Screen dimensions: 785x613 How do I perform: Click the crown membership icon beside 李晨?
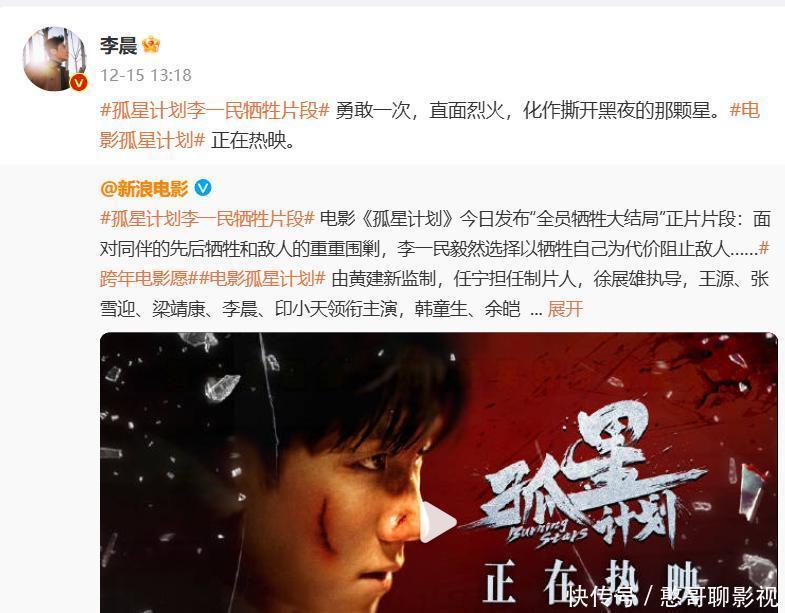[151, 45]
